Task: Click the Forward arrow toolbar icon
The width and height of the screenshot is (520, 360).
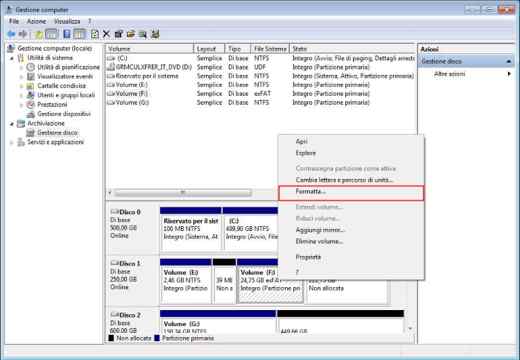Action: pyautogui.click(x=23, y=34)
